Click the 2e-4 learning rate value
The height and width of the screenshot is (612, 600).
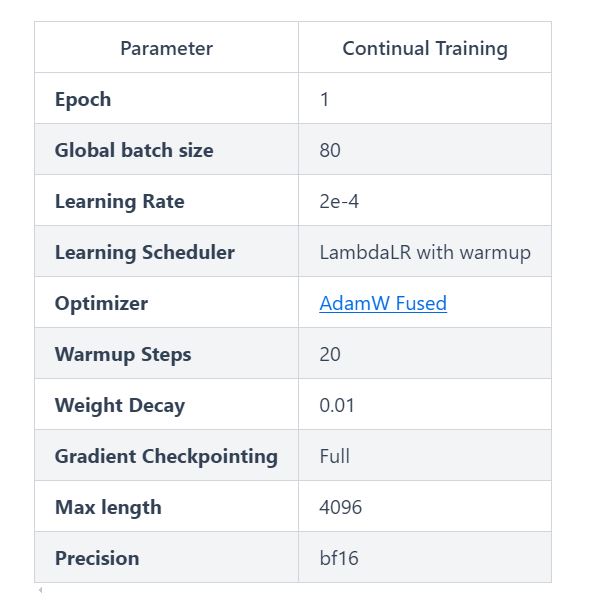pos(339,201)
